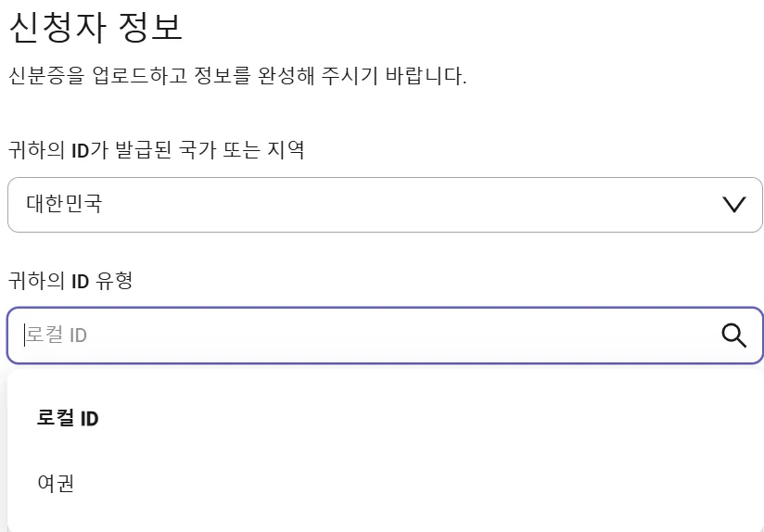This screenshot has height=532, width=764.
Task: Click the 신청자 정보 heading
Action: [95, 26]
